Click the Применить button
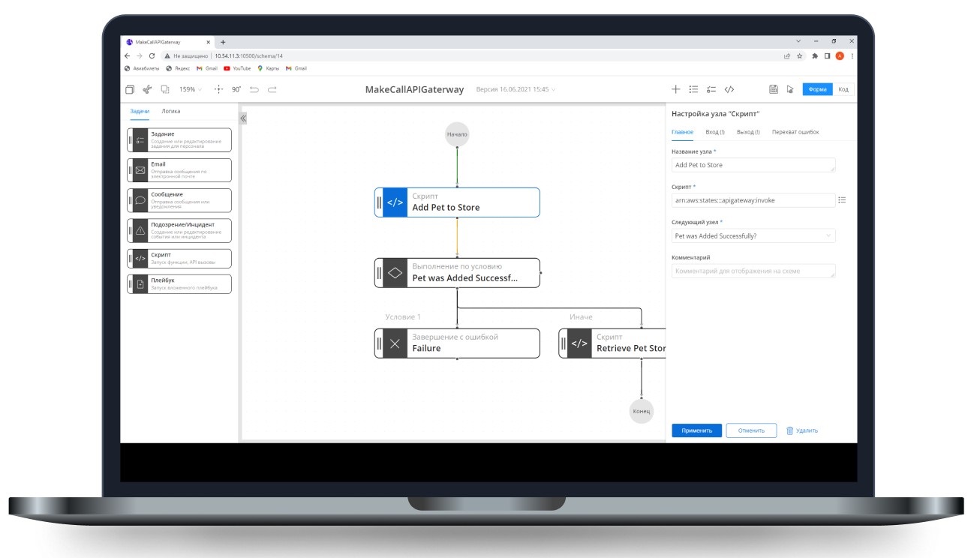 pyautogui.click(x=697, y=430)
